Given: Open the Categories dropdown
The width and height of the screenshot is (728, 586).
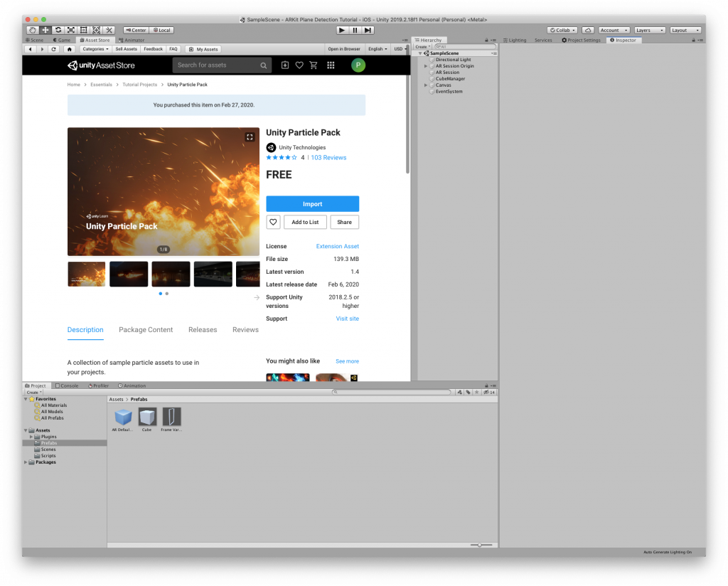Looking at the screenshot, I should (95, 49).
